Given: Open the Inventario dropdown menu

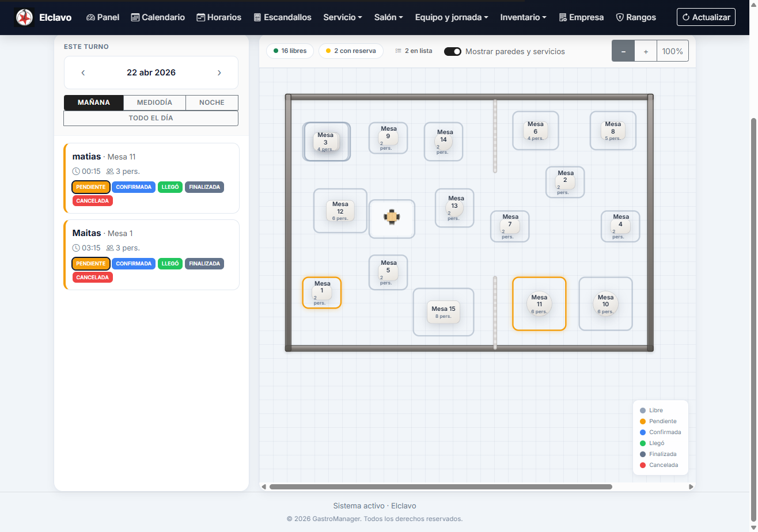Looking at the screenshot, I should pos(523,17).
